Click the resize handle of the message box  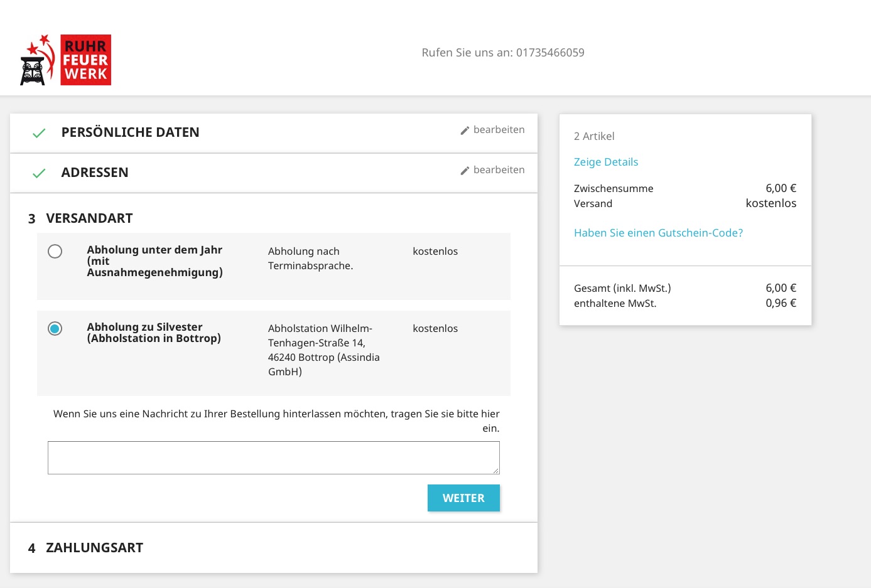[495, 470]
